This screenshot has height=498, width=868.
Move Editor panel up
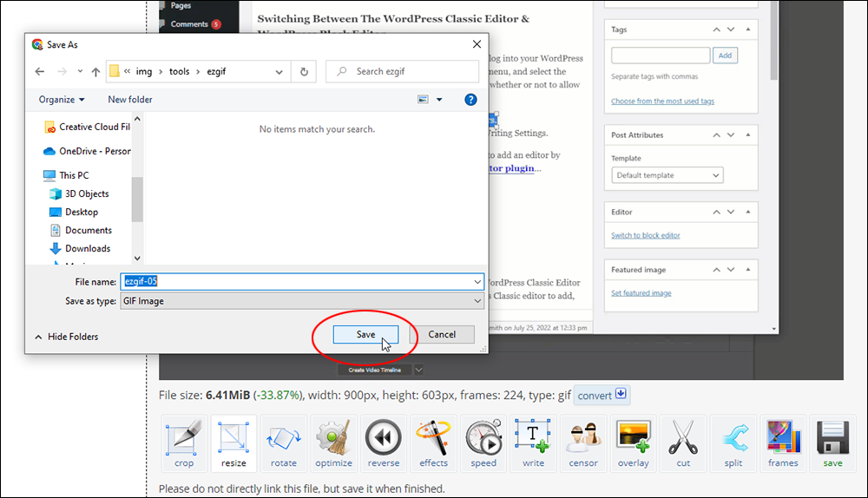coord(716,212)
